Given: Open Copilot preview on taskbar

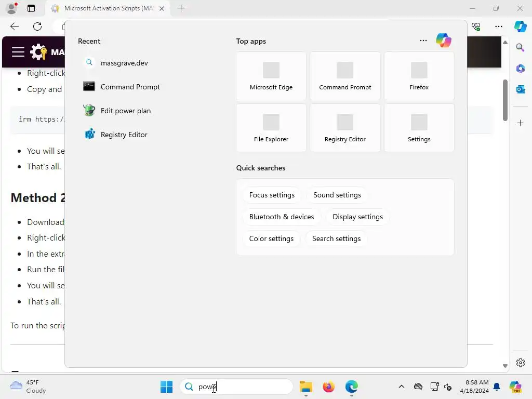Looking at the screenshot, I should tap(515, 387).
